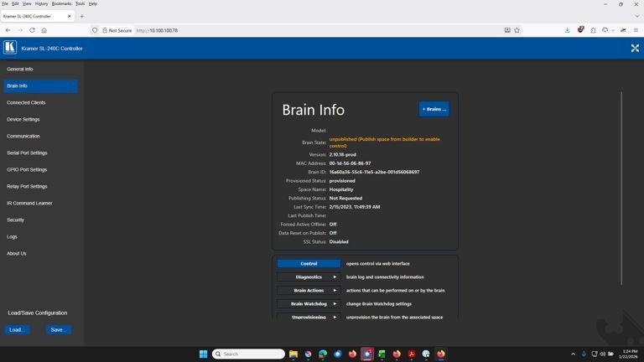The height and width of the screenshot is (362, 644).
Task: Open the browser Tools menu
Action: pos(80,3)
